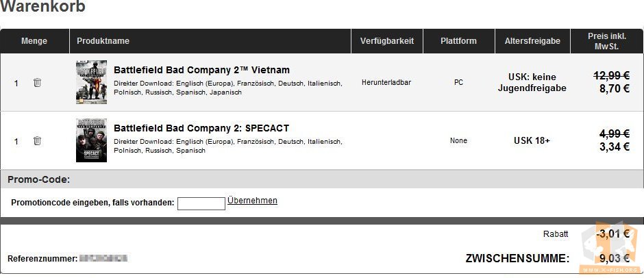The width and height of the screenshot is (644, 278).
Task: Click the Promo-Code section heading
Action: (x=39, y=179)
